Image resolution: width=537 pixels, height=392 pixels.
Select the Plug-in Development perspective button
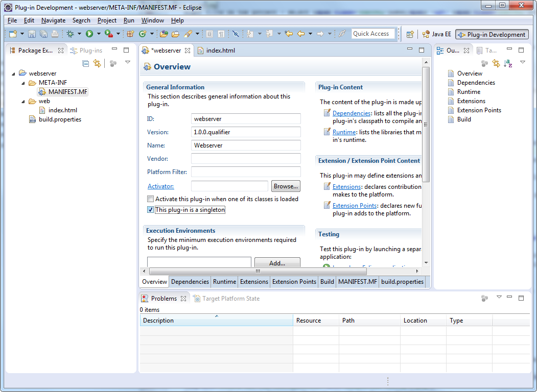[492, 34]
